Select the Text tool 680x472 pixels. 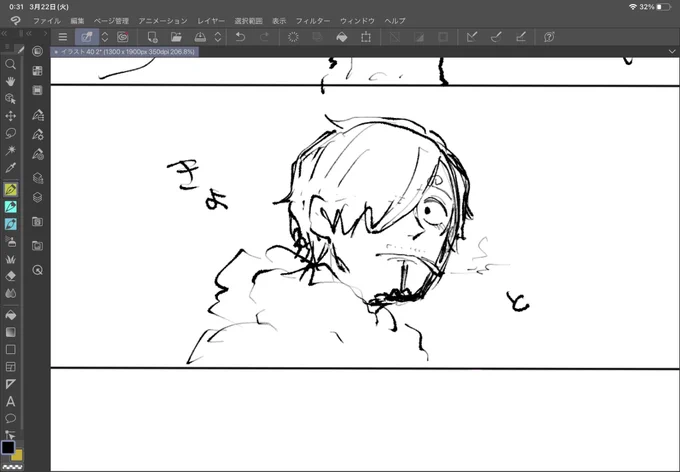point(10,401)
